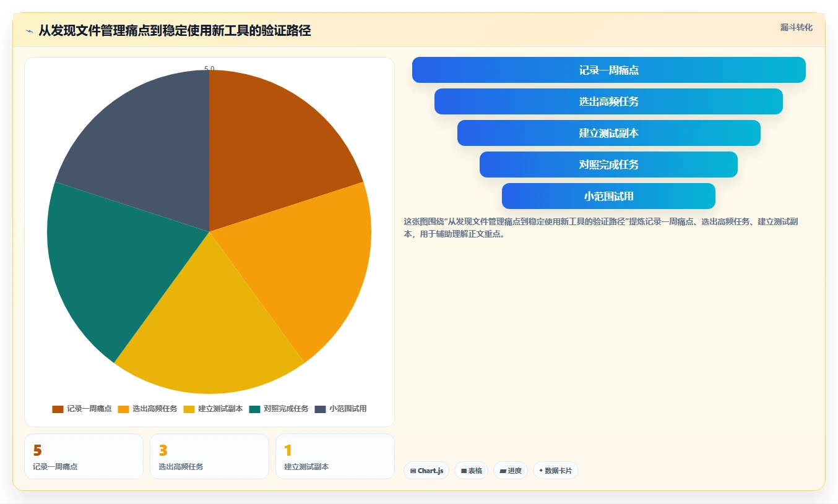This screenshot has width=838, height=504.
Task: Select the 表格 tag chip
Action: point(471,471)
